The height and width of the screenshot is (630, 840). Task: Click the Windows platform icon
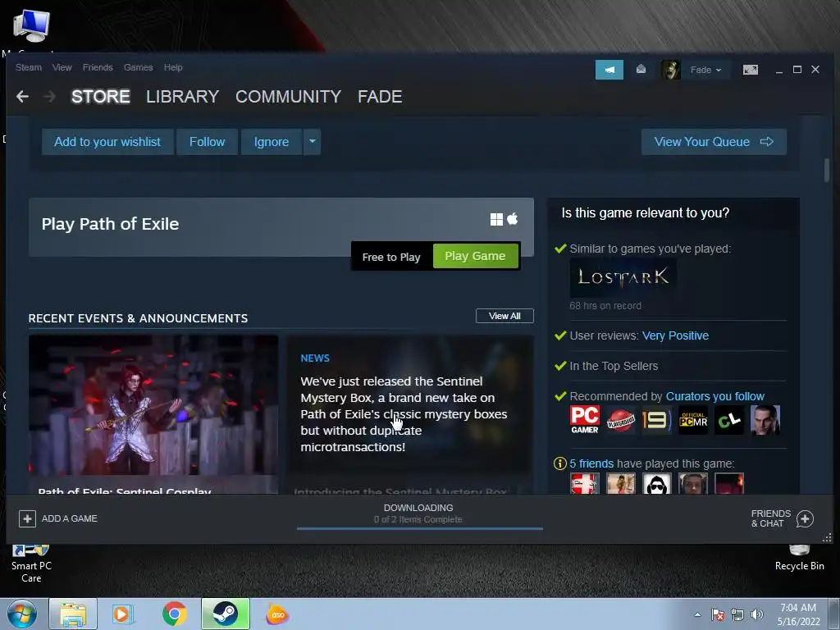(496, 219)
